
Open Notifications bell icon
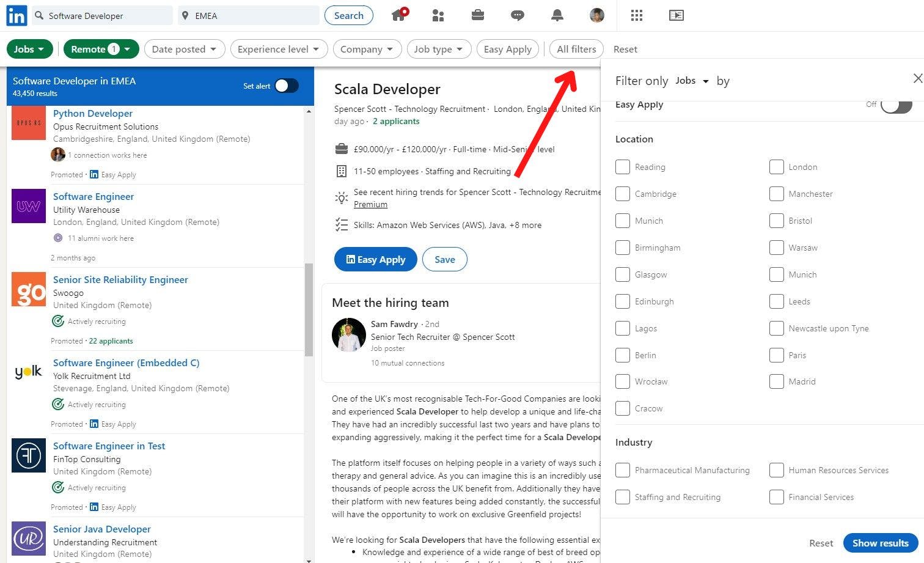click(x=557, y=16)
